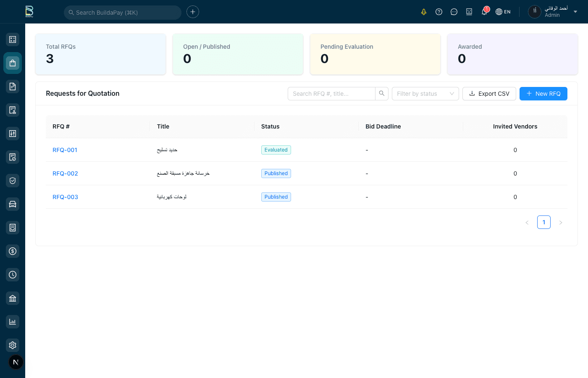Open the settings gear in sidebar

click(x=13, y=345)
